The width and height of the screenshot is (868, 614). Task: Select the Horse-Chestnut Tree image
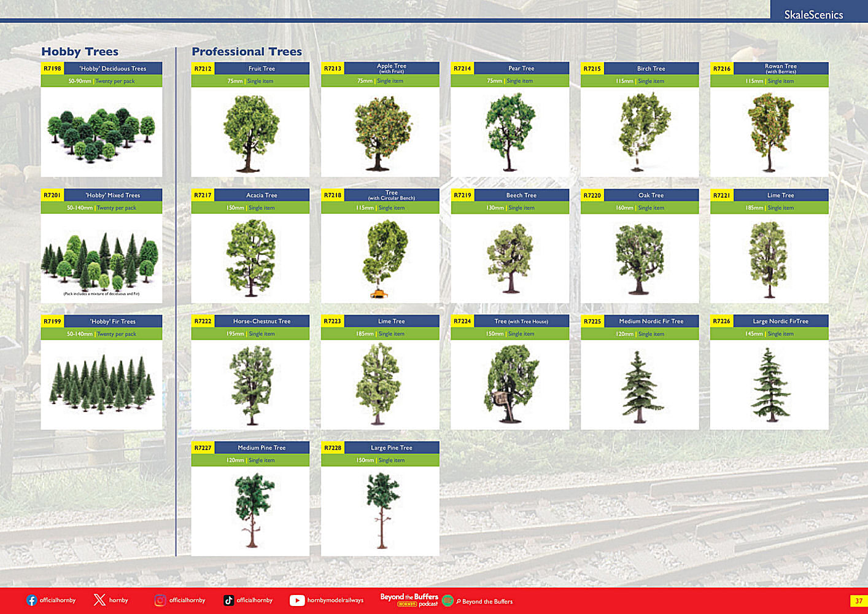(250, 385)
